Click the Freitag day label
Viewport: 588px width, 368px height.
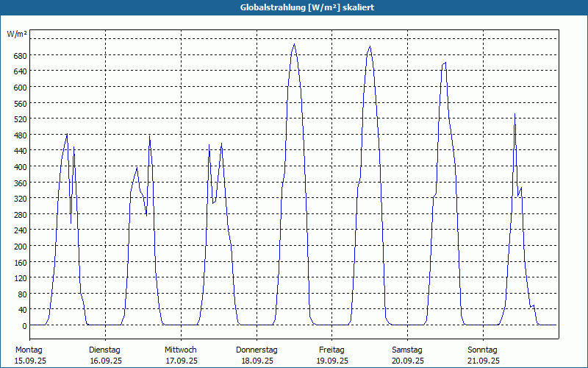(x=331, y=350)
